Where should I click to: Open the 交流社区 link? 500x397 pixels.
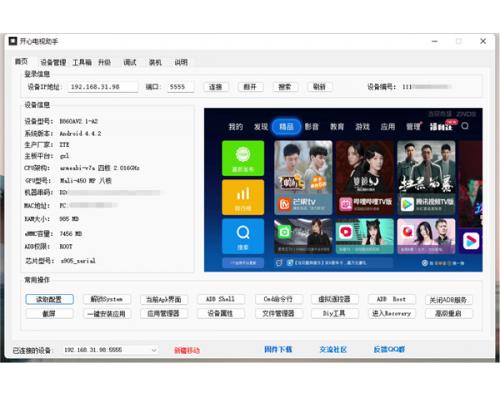[x=333, y=349]
